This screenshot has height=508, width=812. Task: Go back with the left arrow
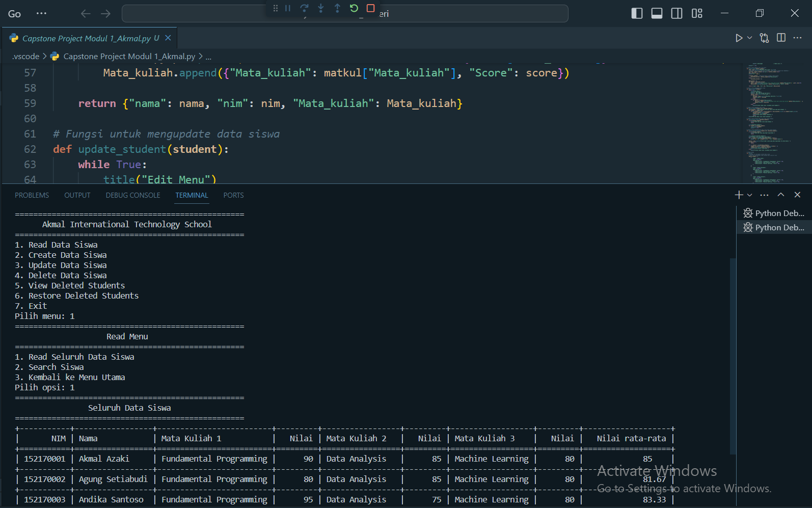coord(86,14)
